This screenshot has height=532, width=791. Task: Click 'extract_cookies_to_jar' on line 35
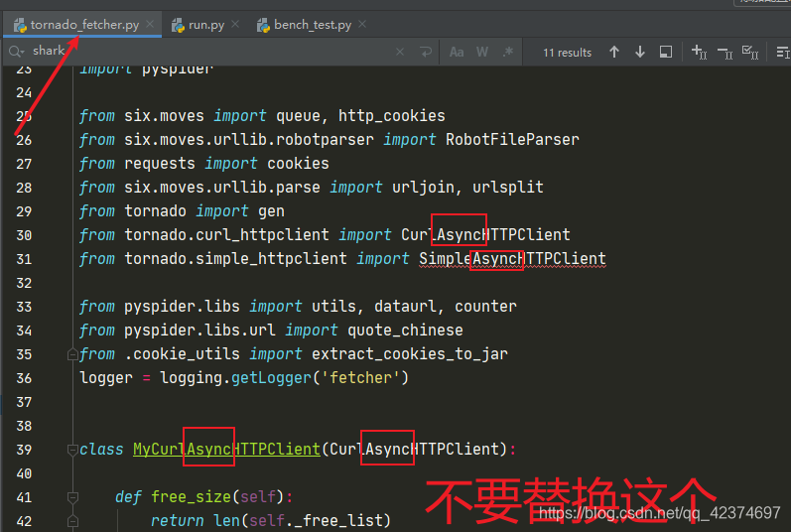tap(410, 354)
